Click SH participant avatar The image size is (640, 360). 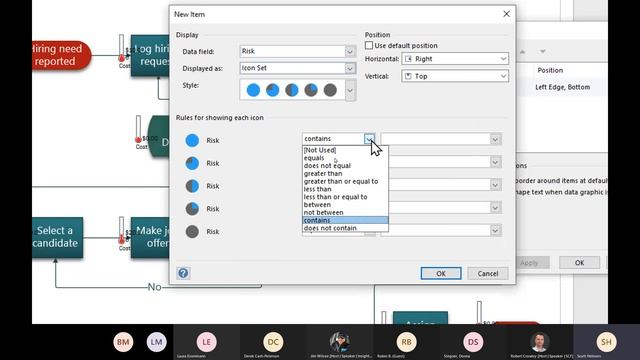click(x=606, y=342)
